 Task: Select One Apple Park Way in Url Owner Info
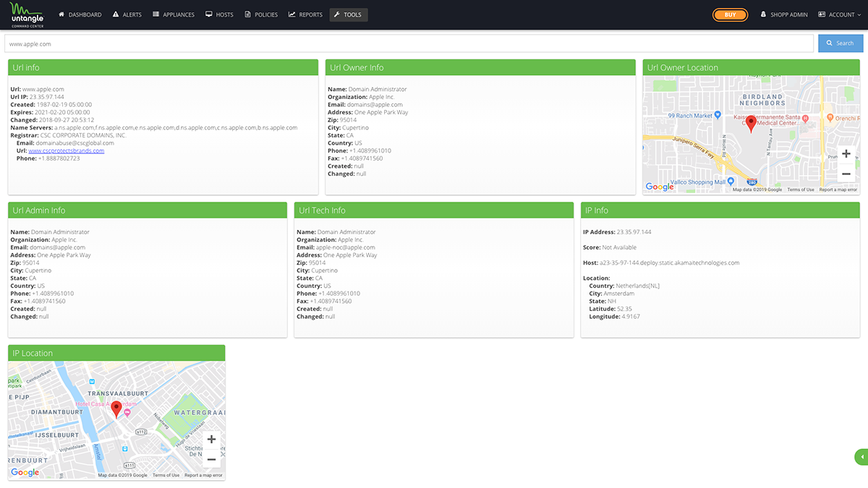(381, 112)
